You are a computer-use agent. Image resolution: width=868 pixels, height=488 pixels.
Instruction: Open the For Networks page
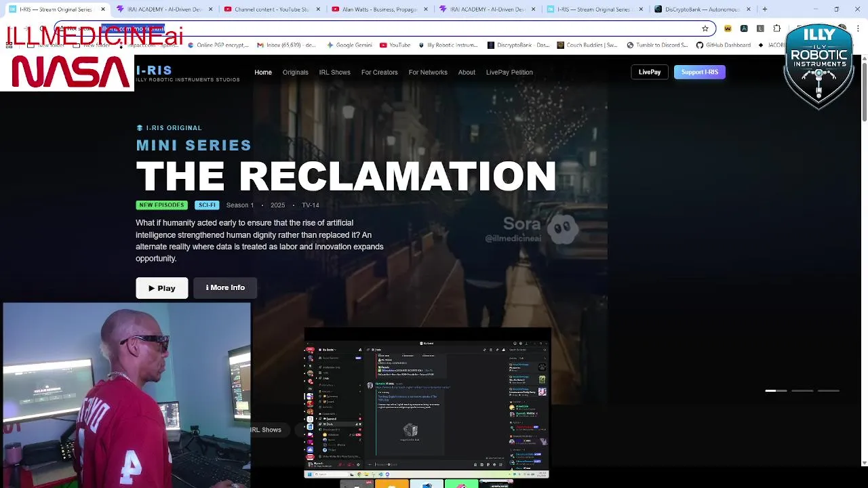(428, 72)
